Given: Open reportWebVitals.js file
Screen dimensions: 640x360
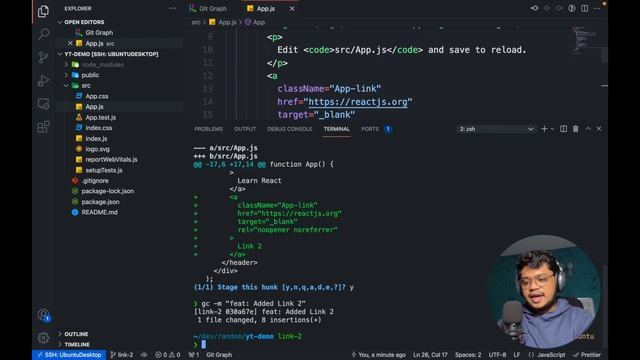Looking at the screenshot, I should [x=111, y=160].
